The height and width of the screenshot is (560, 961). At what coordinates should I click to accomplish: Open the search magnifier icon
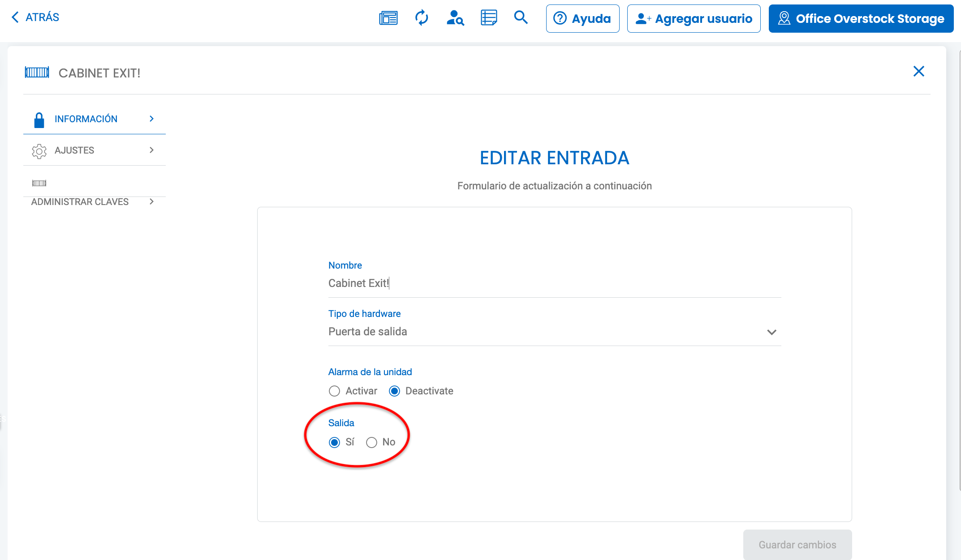(x=521, y=18)
